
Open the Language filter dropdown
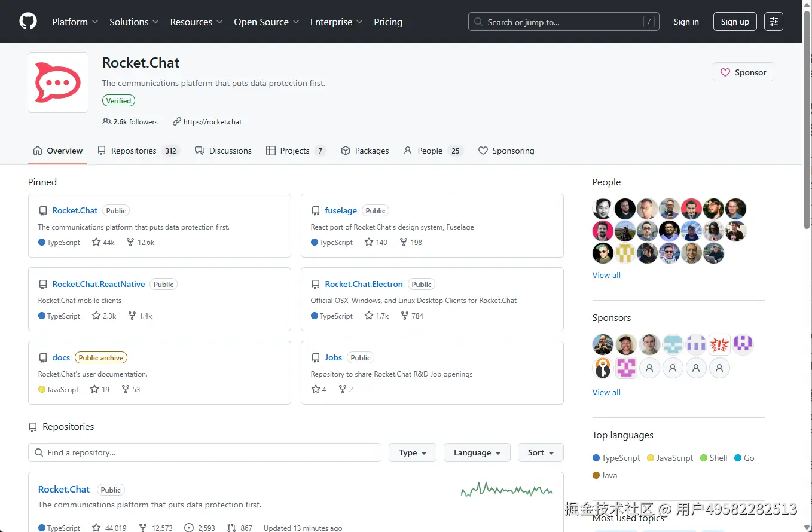tap(477, 452)
